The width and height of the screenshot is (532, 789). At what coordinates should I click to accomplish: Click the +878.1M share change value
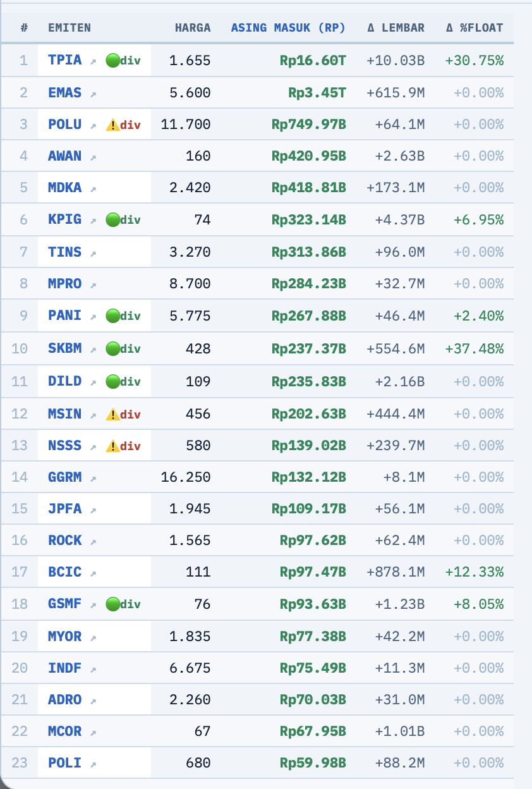(396, 572)
